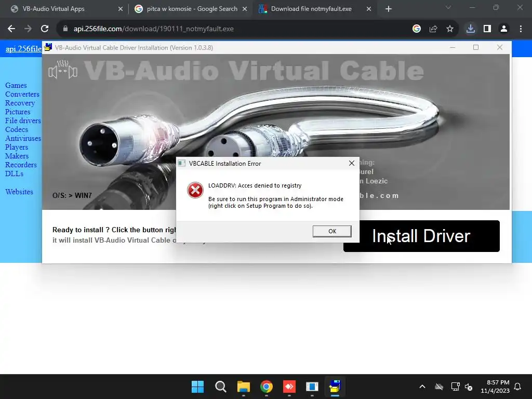The width and height of the screenshot is (532, 399).
Task: Open the Players category link
Action: pyautogui.click(x=17, y=147)
